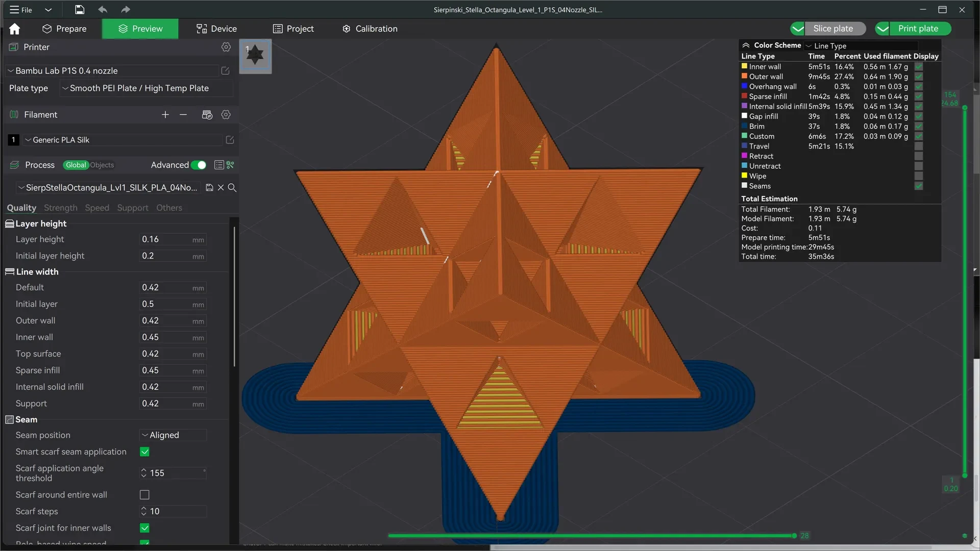980x551 pixels.
Task: Uncheck Smart scarf seam application
Action: click(144, 452)
